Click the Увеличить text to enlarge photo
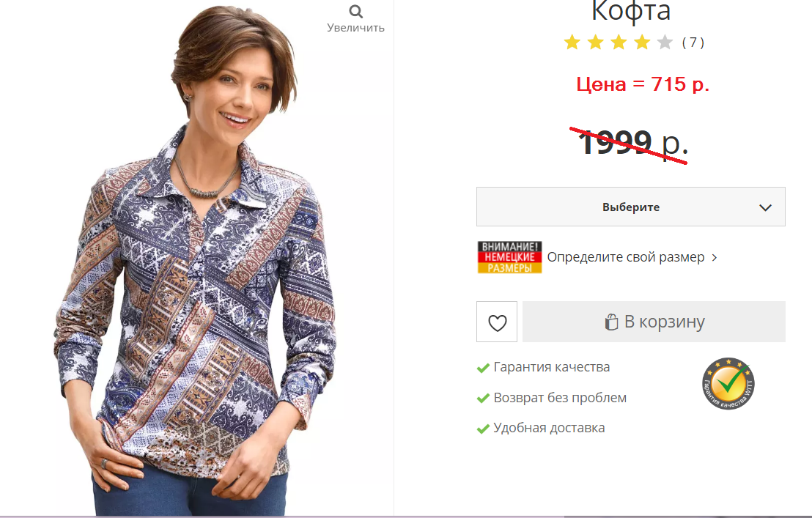The image size is (812, 518). pyautogui.click(x=355, y=28)
